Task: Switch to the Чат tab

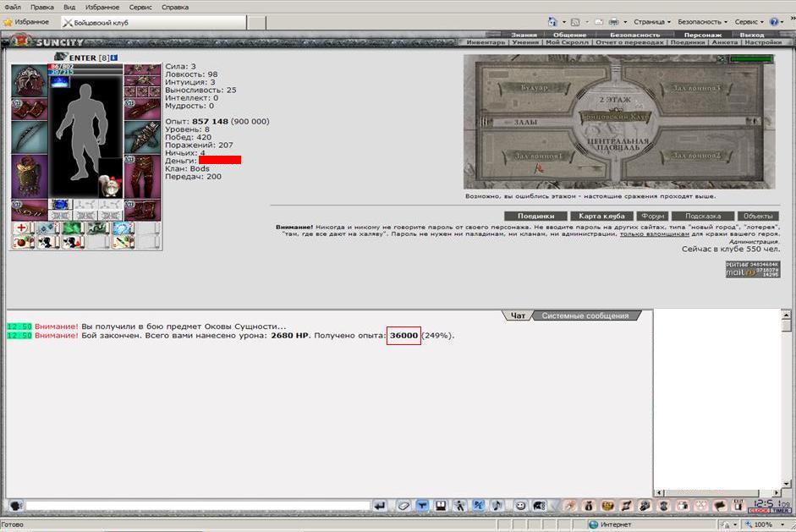Action: coord(518,315)
